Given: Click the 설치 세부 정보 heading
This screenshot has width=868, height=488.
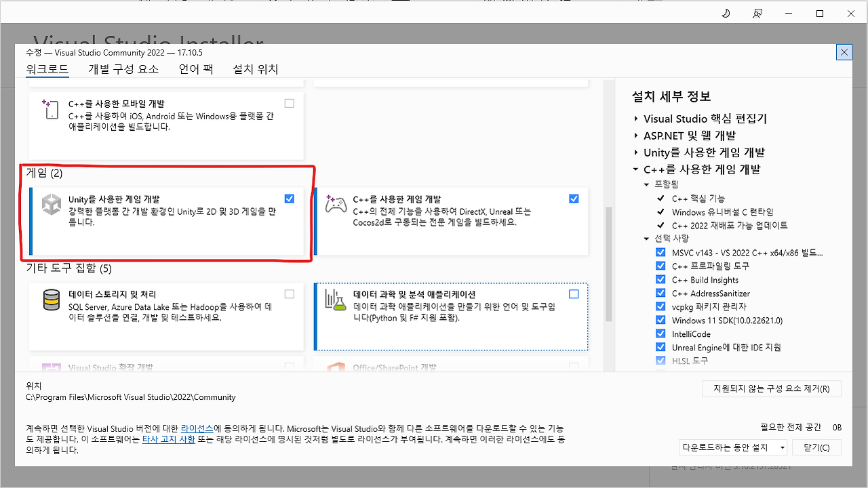Looking at the screenshot, I should [x=671, y=96].
